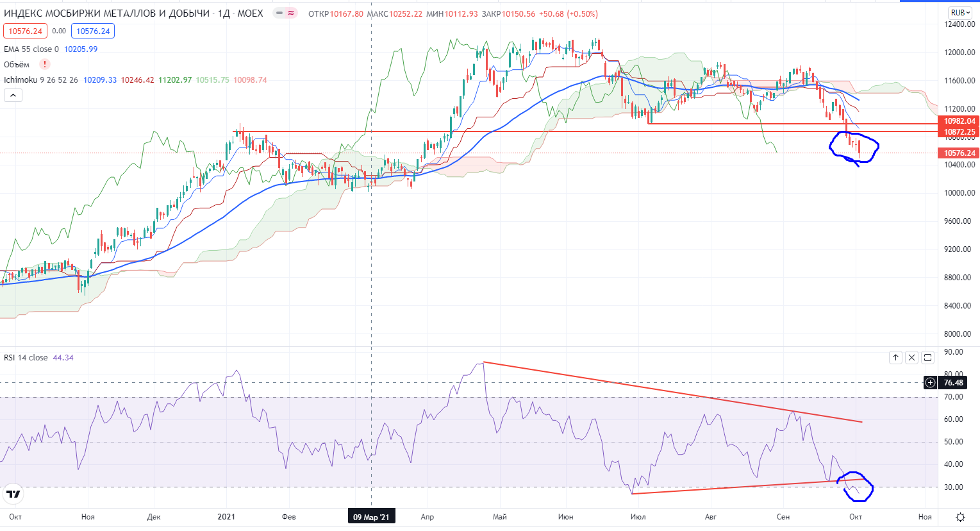This screenshot has height=531, width=980.
Task: Click the 10000.00 price axis label
Action: click(x=959, y=193)
